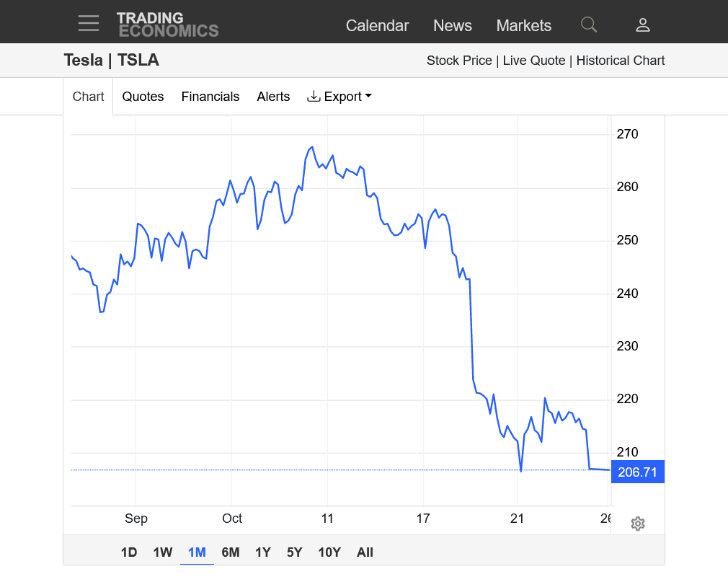Select the All time range
The height and width of the screenshot is (582, 728).
(365, 552)
